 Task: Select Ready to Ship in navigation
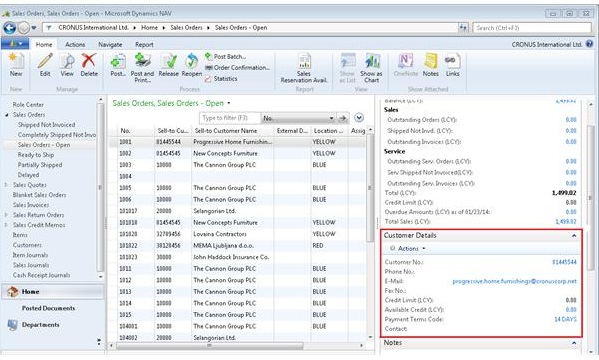(x=36, y=155)
